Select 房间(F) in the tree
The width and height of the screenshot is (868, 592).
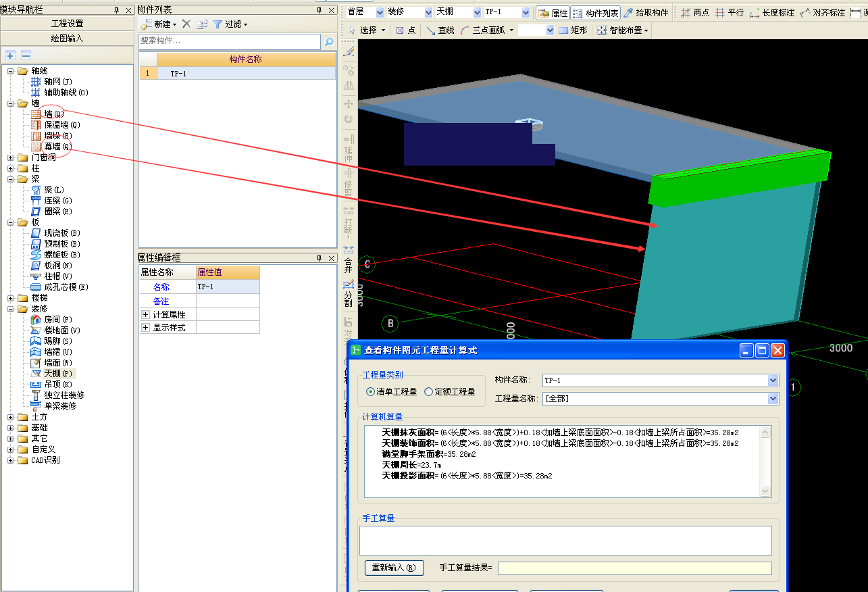pyautogui.click(x=58, y=319)
